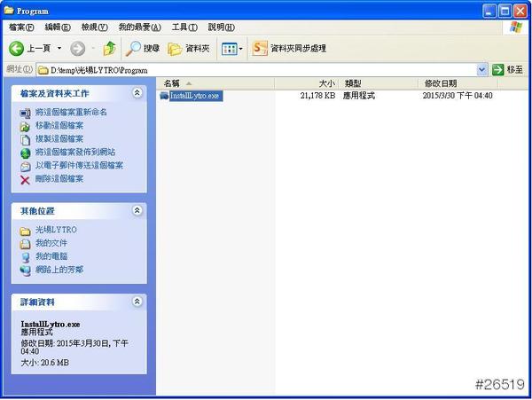Viewport: 532px width, 400px height.
Task: Open 網路上的芳鄰 link
Action: click(59, 270)
